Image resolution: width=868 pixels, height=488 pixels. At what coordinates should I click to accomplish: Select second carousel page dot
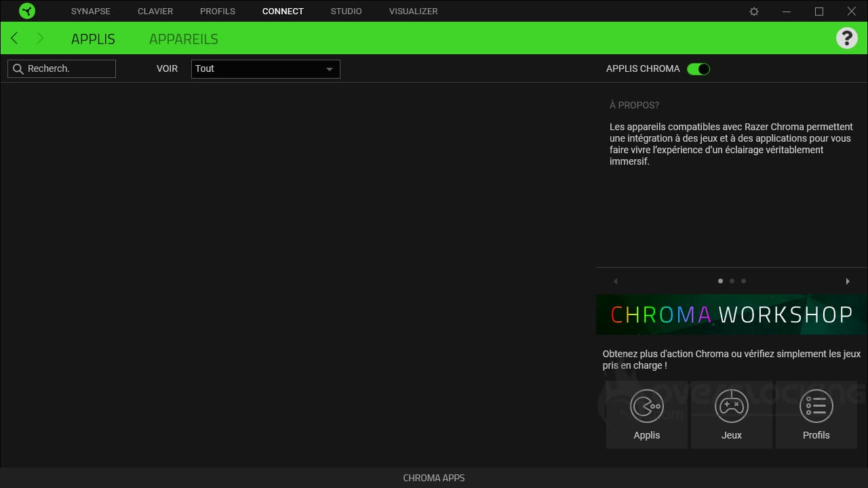click(x=732, y=281)
